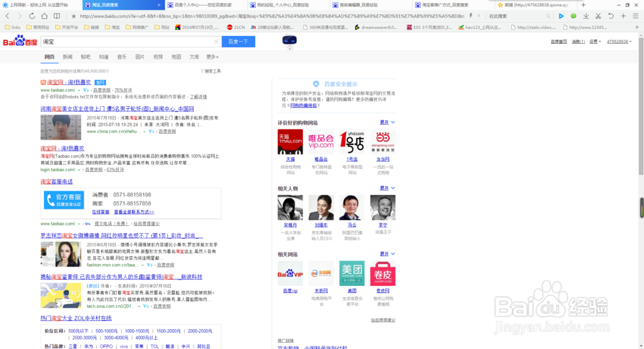Open the 1号店 site tile

pyautogui.click(x=352, y=142)
